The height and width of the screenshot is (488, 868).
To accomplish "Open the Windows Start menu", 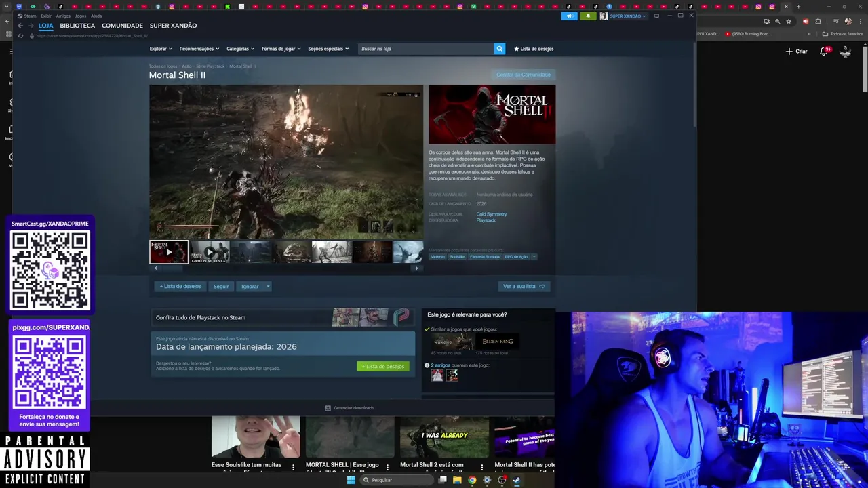I will coord(351,480).
